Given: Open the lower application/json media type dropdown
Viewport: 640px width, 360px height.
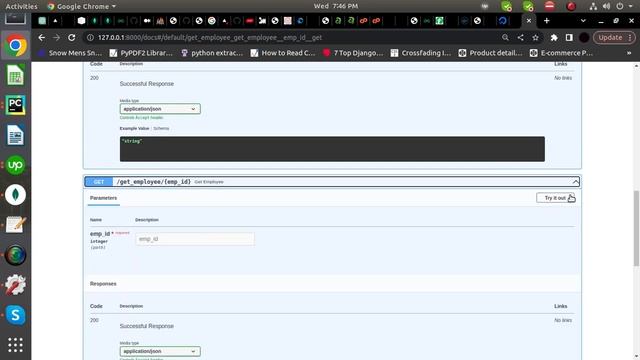Looking at the screenshot, I should 160,351.
